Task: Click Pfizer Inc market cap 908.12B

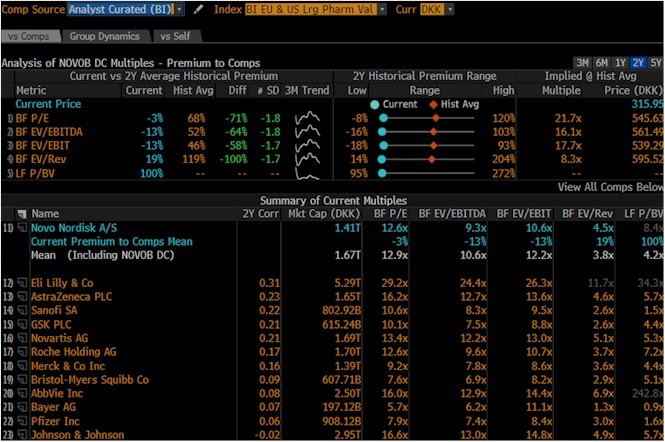Action: 341,421
